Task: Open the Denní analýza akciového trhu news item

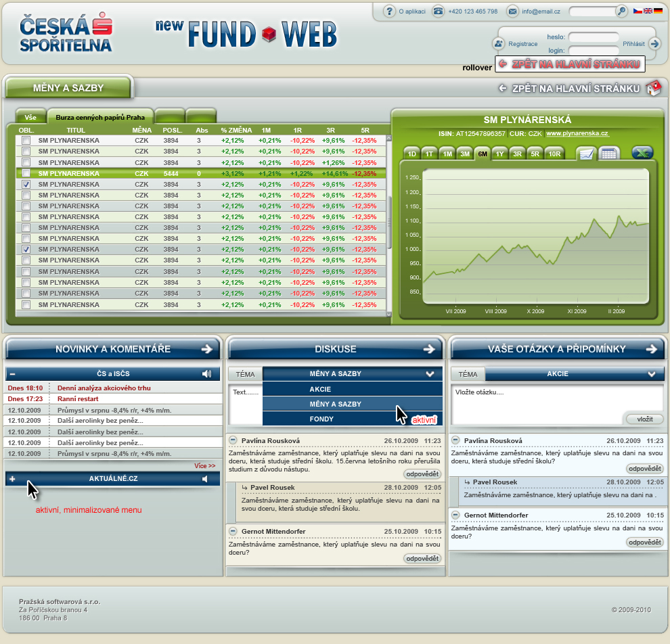Action: coord(104,388)
